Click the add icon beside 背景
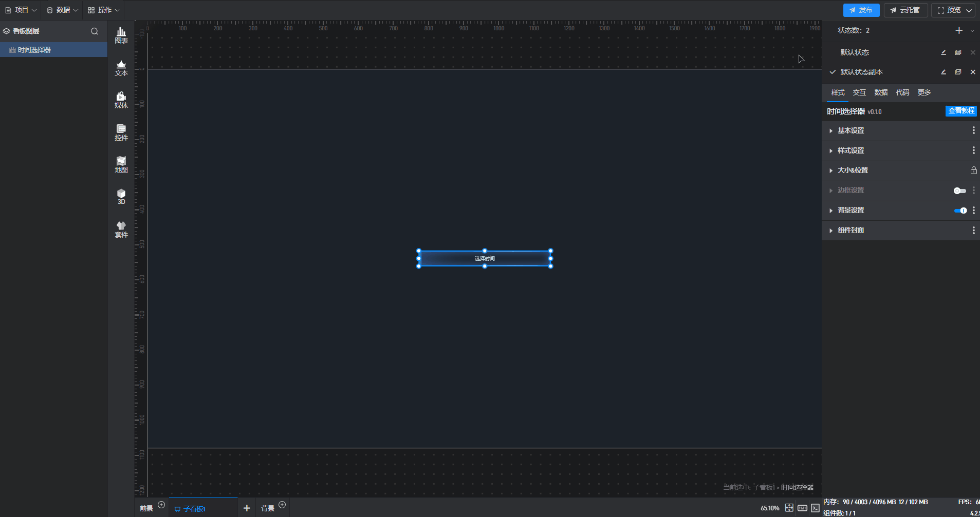The image size is (980, 517). coord(282,505)
